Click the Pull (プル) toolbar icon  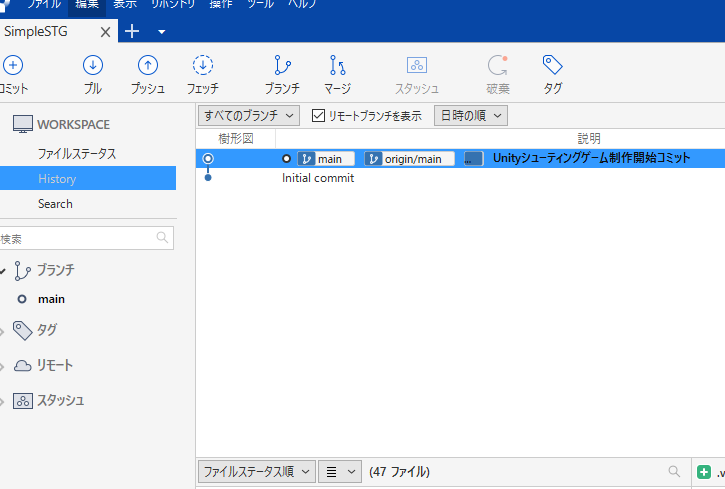pos(92,65)
